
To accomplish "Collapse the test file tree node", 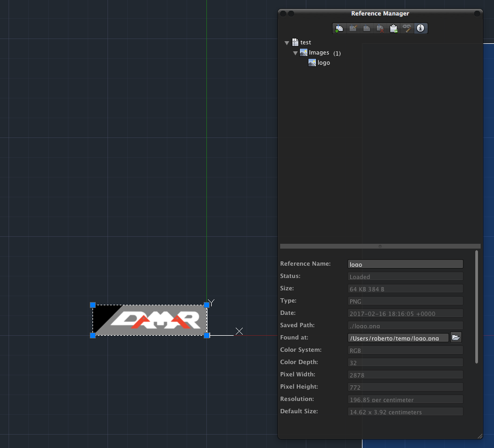I will (x=287, y=43).
